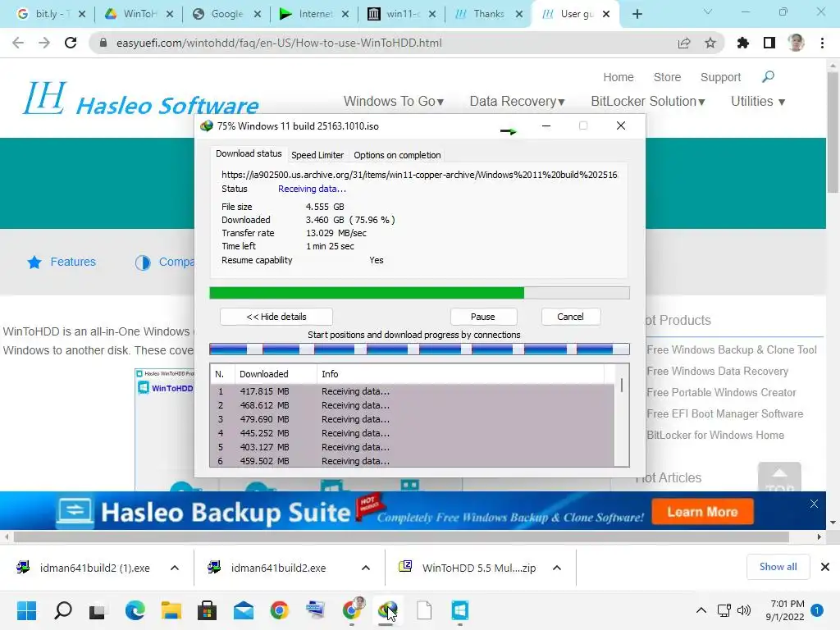Image resolution: width=840 pixels, height=630 pixels.
Task: Click the Hasleo Software logo
Action: (141, 98)
